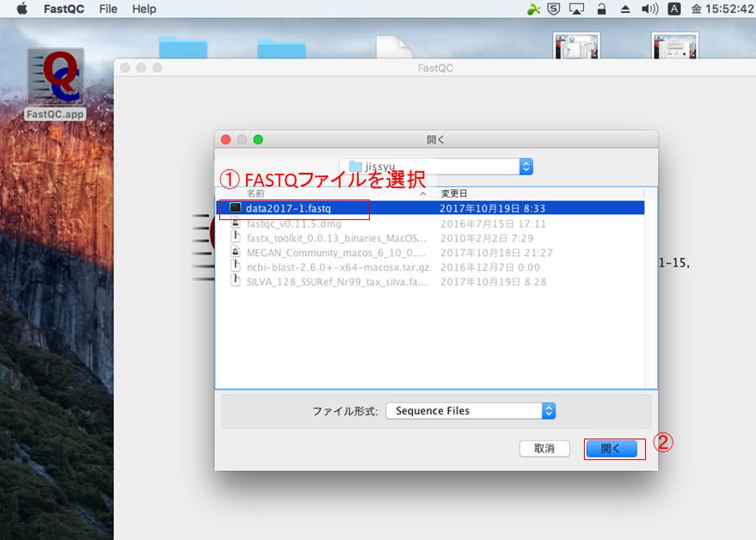
Task: Click the 取消 cancel button
Action: [x=544, y=448]
